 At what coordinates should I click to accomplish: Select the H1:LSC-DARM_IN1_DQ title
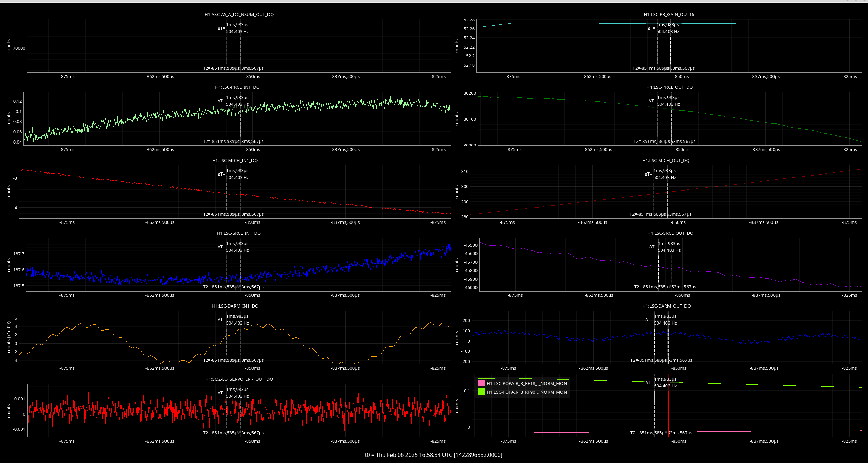click(235, 306)
